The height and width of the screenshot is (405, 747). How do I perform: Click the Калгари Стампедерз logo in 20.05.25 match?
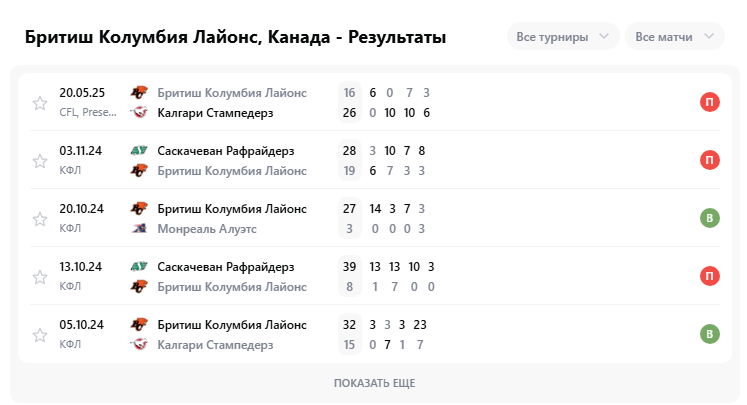pyautogui.click(x=139, y=112)
